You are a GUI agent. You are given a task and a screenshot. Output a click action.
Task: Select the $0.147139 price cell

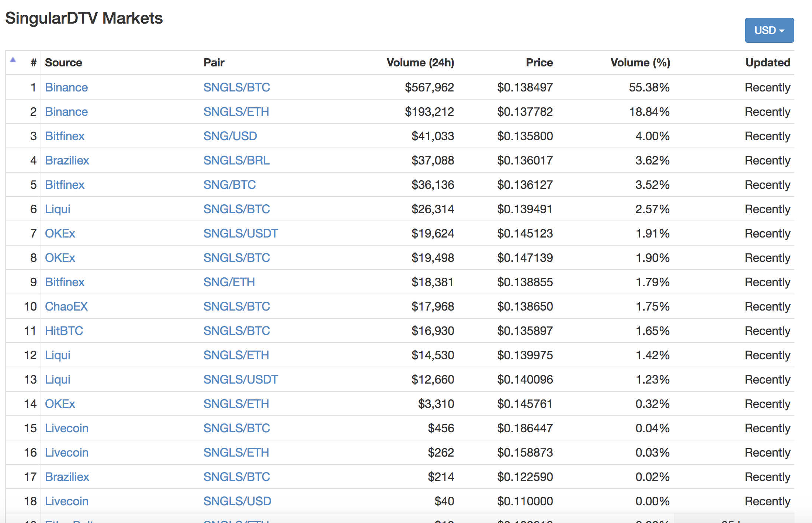coord(525,258)
